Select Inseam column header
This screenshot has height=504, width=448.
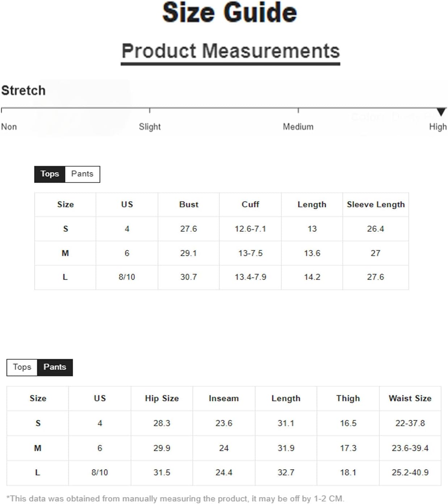coord(224,398)
